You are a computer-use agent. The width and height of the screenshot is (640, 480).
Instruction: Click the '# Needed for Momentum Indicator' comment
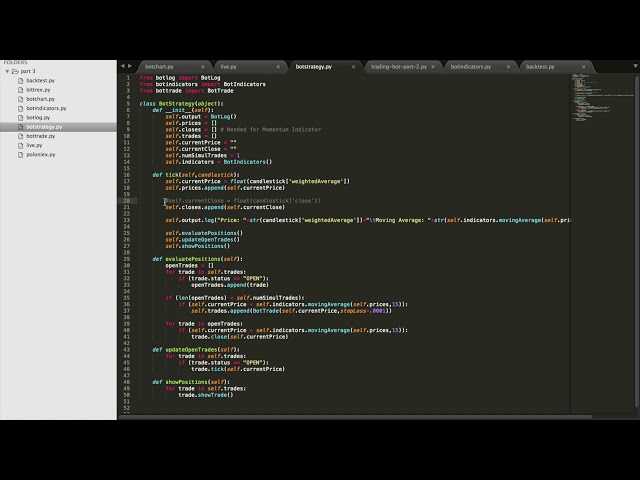click(x=270, y=129)
